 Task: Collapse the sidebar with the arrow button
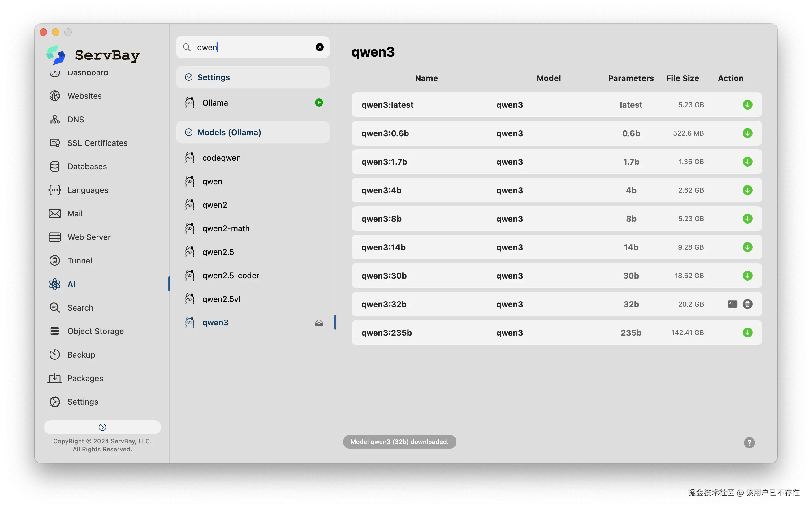(102, 427)
